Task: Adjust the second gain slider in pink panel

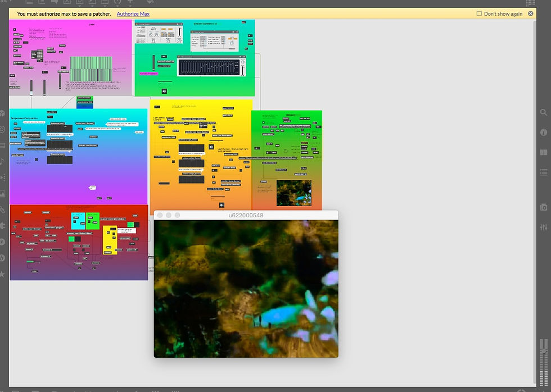Action: pyautogui.click(x=44, y=88)
